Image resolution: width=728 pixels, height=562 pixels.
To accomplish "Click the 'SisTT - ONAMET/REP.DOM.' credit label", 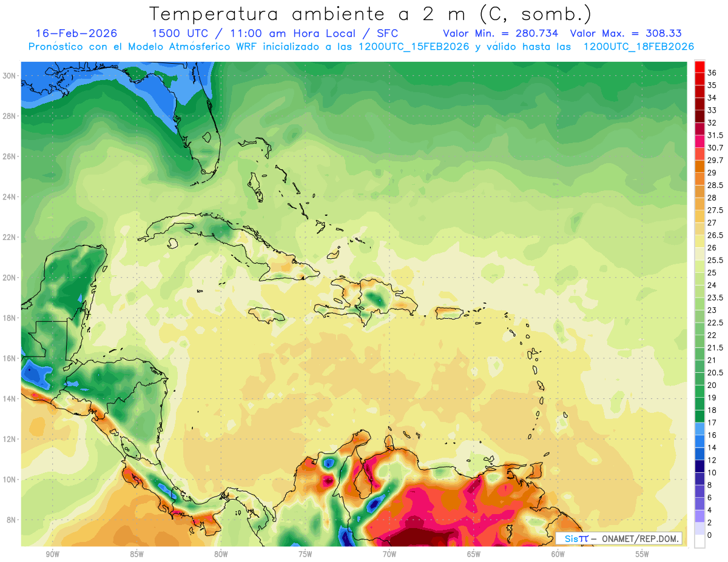I will point(619,538).
